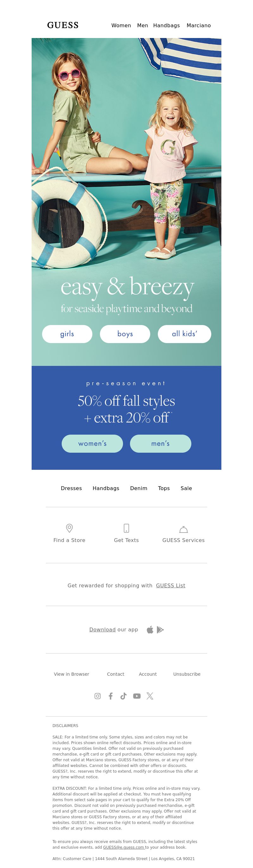253x868 pixels.
Task: Select the girls button
Action: click(67, 334)
